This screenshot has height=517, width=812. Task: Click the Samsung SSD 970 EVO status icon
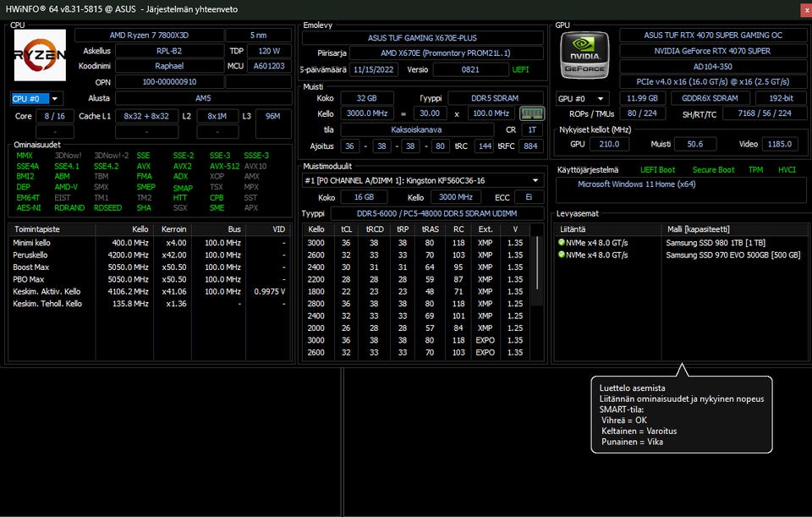pyautogui.click(x=561, y=255)
